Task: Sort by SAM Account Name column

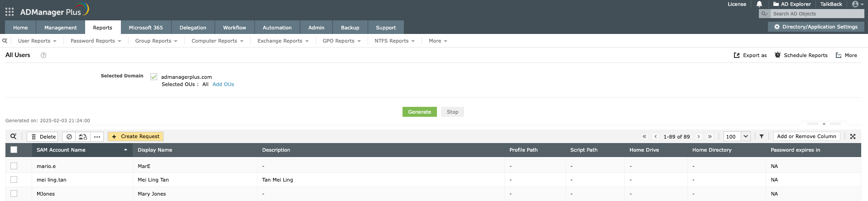Action: click(x=82, y=150)
